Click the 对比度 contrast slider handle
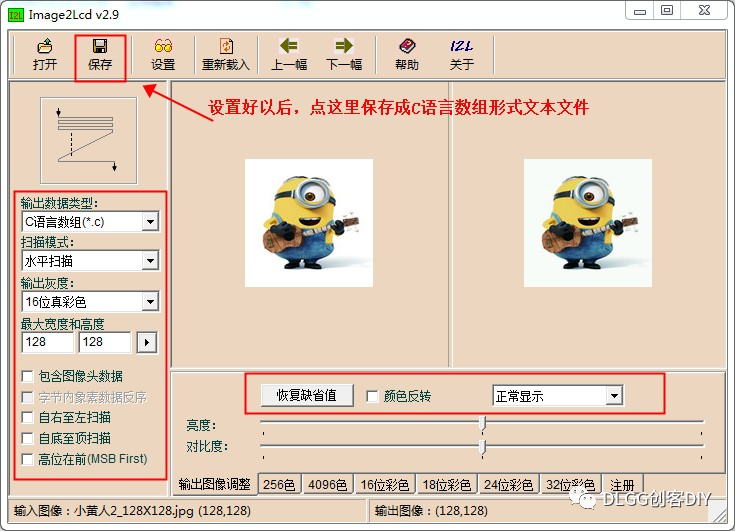This screenshot has height=531, width=735. click(x=482, y=447)
